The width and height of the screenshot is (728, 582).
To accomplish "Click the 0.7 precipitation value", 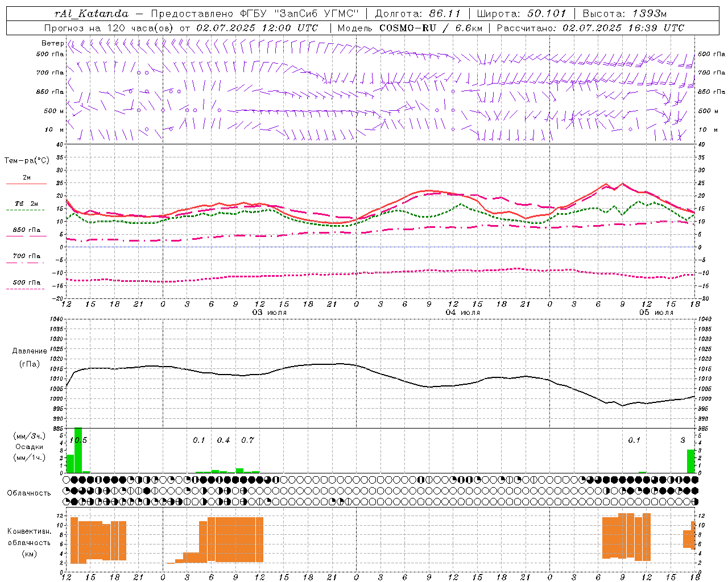I will click(247, 440).
